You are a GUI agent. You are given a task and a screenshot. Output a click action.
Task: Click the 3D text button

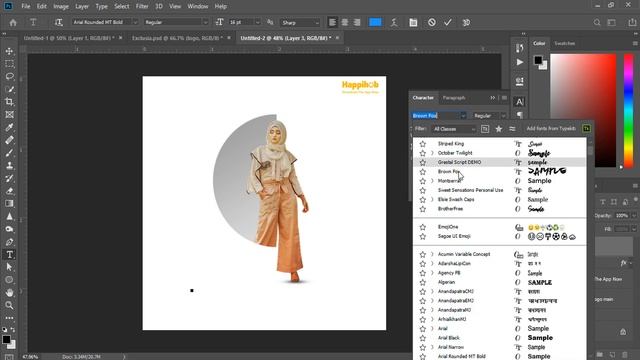(x=466, y=22)
